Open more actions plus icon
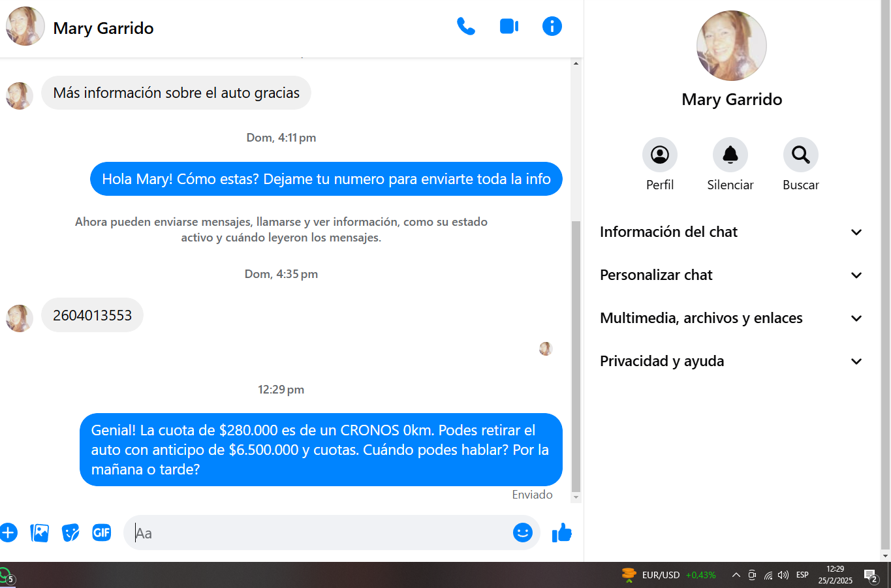Screen dimensions: 891x588 pos(8,533)
